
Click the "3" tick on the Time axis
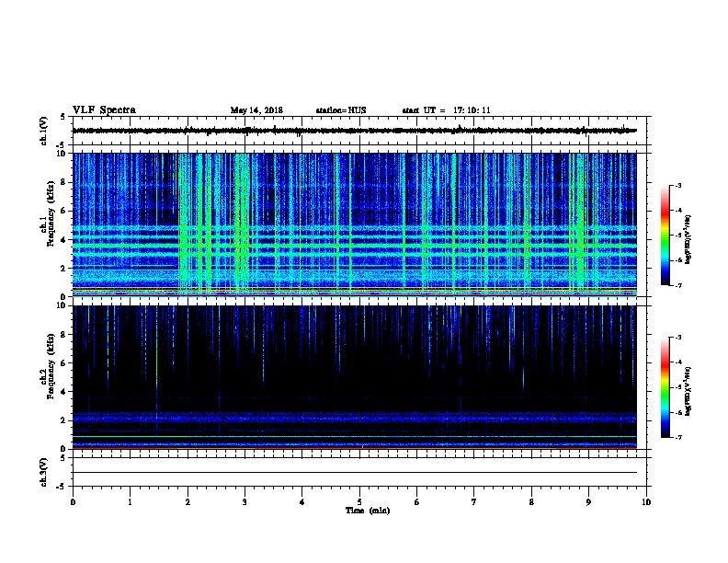pos(245,502)
